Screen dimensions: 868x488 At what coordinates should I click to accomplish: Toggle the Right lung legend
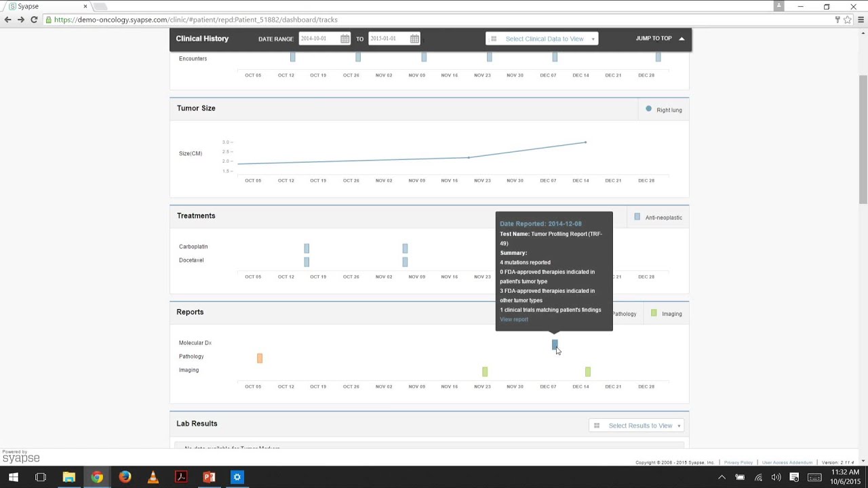point(664,110)
